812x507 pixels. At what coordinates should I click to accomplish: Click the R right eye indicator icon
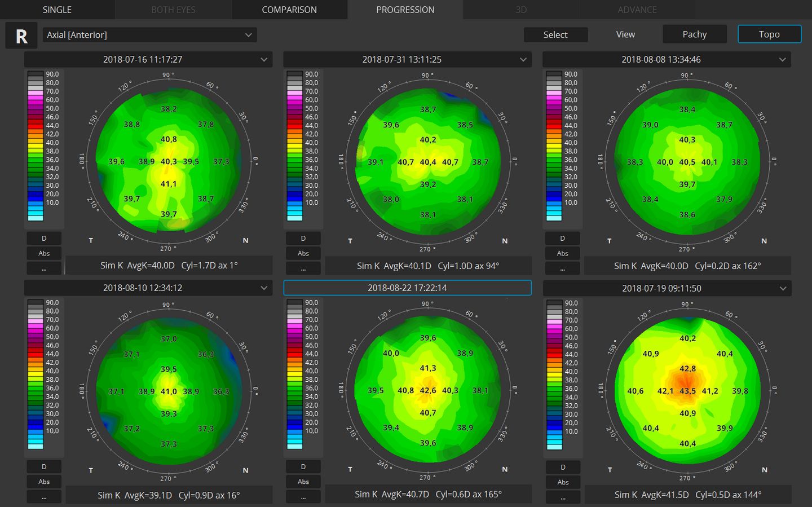click(21, 36)
